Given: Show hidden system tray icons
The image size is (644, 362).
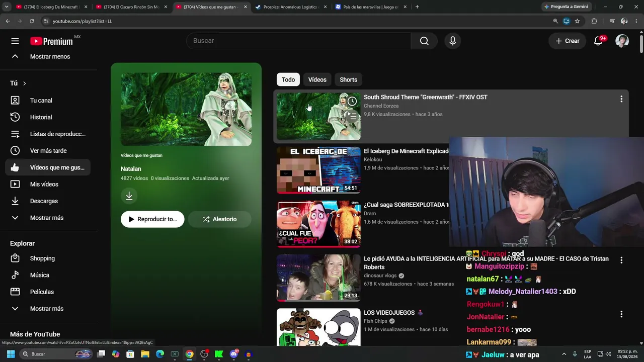Looking at the screenshot, I should [564, 354].
